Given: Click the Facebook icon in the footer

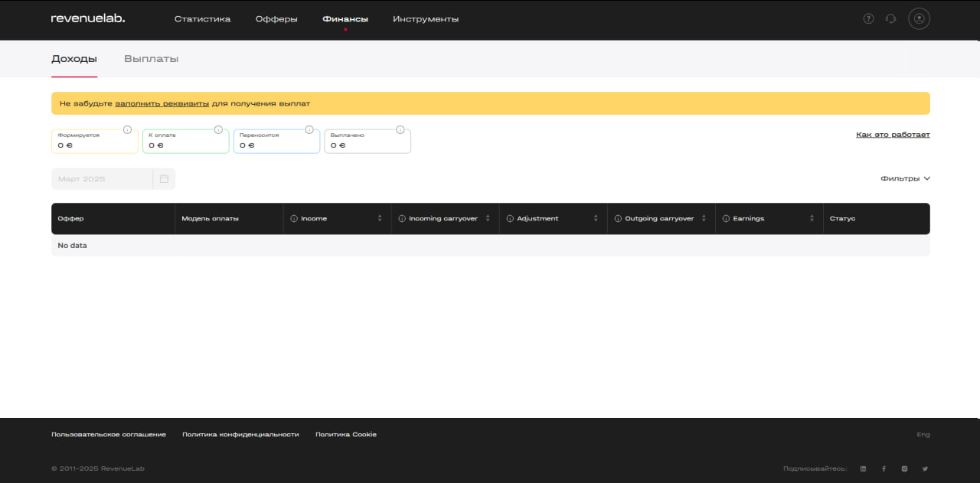Looking at the screenshot, I should (x=884, y=468).
